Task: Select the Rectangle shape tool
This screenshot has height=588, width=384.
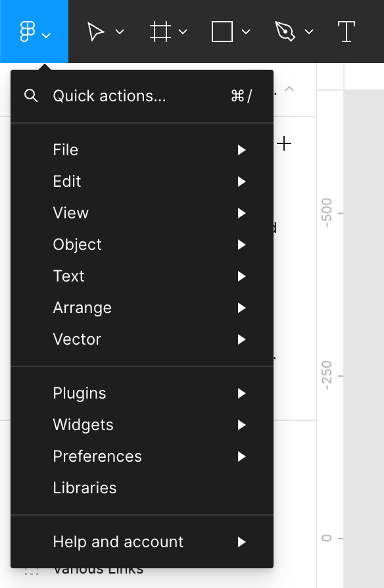Action: point(222,31)
